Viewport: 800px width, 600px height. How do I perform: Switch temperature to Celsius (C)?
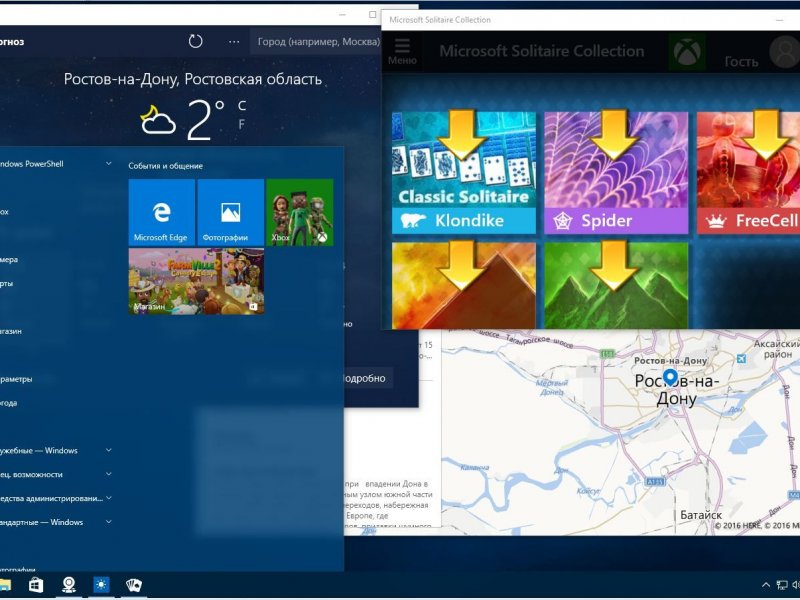[242, 106]
